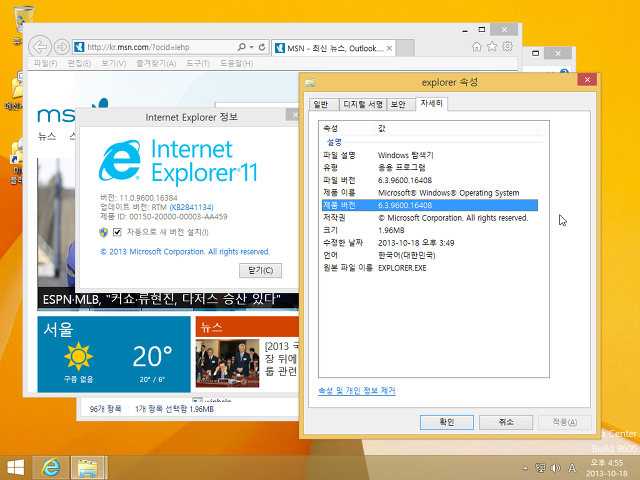Toggle automatic new version install checkbox
The image size is (640, 480).
tap(117, 232)
